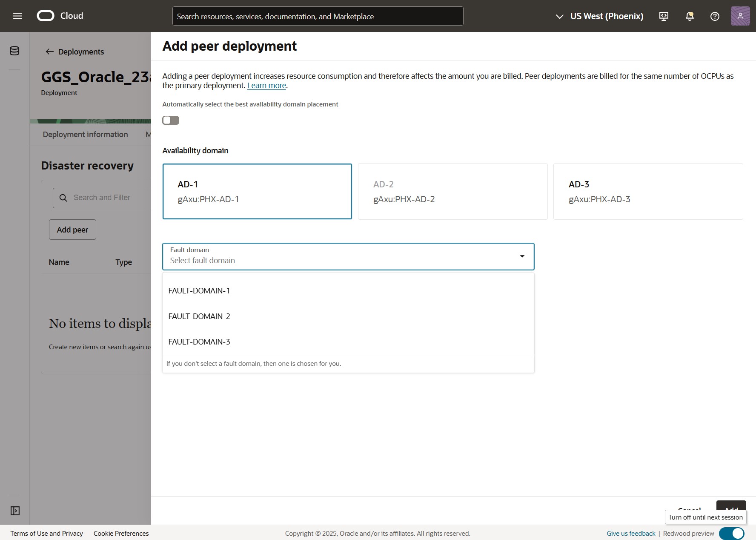Select FAULT-DOMAIN-2 from the list
The width and height of the screenshot is (756, 540).
pyautogui.click(x=199, y=316)
